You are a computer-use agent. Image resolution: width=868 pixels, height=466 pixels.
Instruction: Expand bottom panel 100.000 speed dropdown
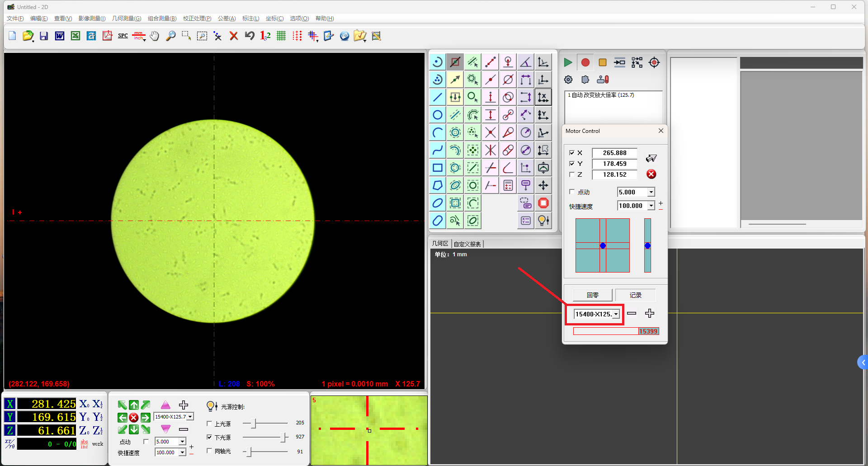pos(183,452)
